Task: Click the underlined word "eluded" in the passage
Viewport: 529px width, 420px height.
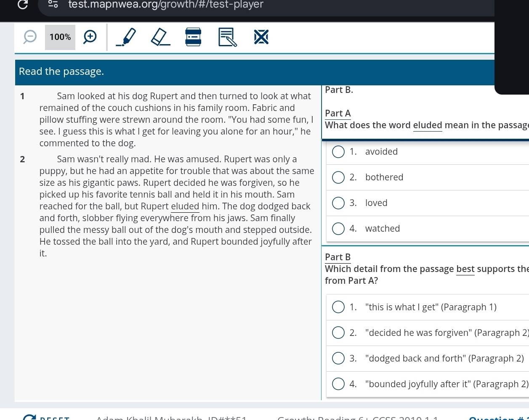Action: point(185,206)
